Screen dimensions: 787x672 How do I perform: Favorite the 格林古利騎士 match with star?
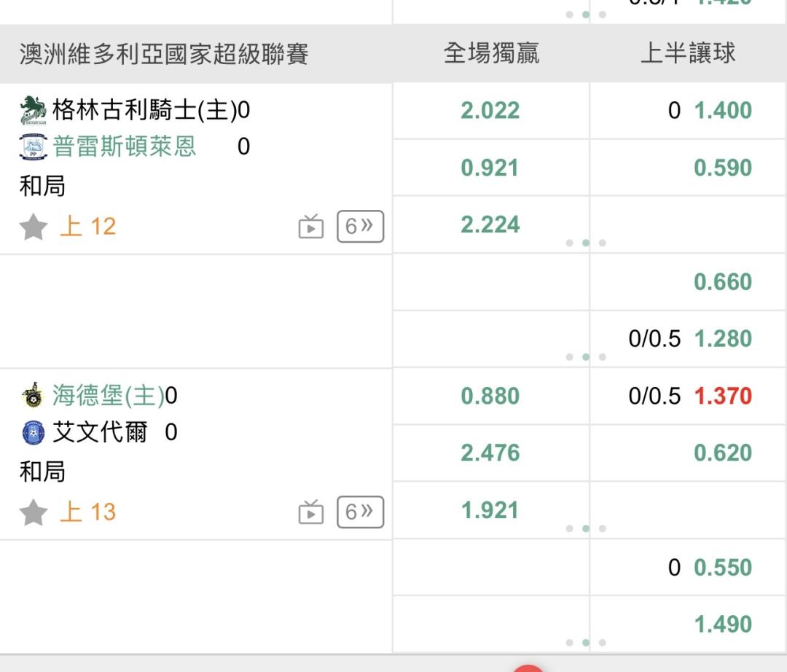pyautogui.click(x=34, y=227)
